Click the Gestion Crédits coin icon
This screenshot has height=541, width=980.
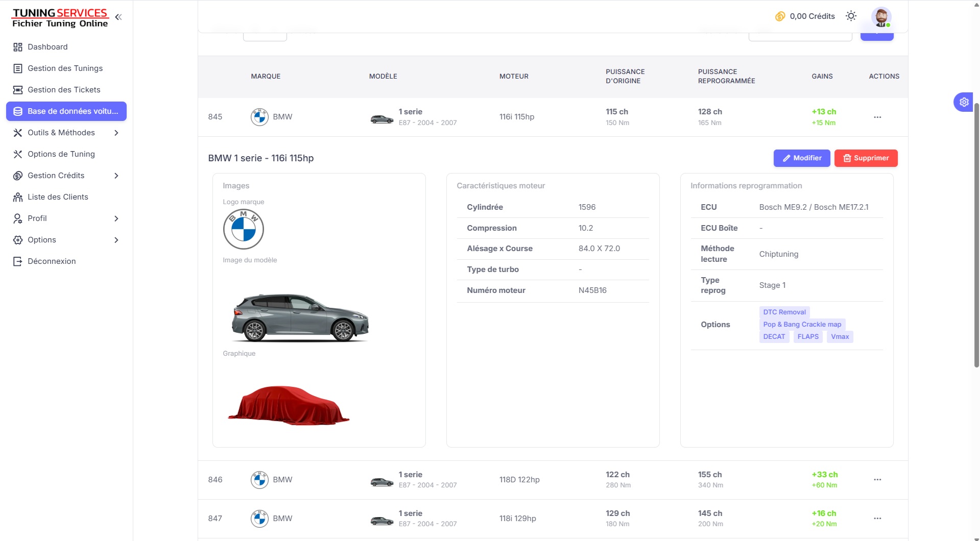pyautogui.click(x=18, y=176)
